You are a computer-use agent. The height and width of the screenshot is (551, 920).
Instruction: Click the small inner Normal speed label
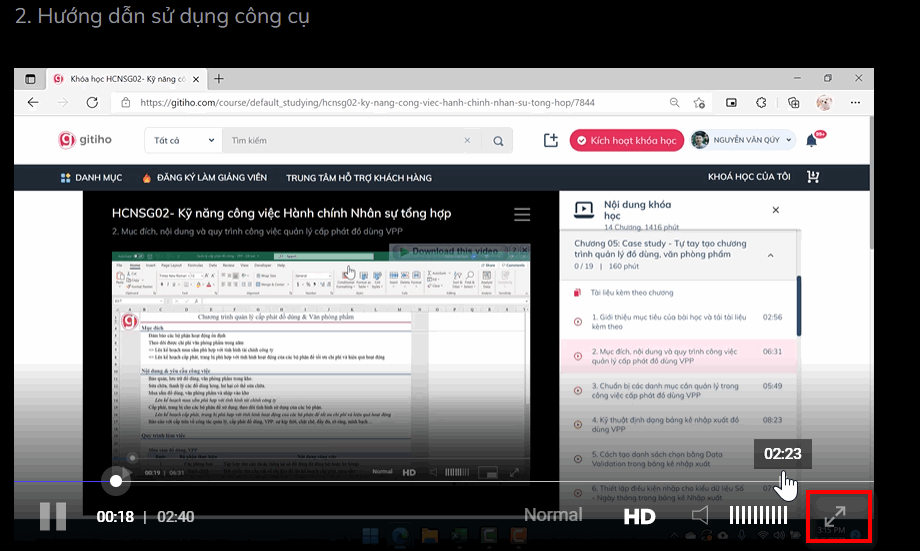382,471
